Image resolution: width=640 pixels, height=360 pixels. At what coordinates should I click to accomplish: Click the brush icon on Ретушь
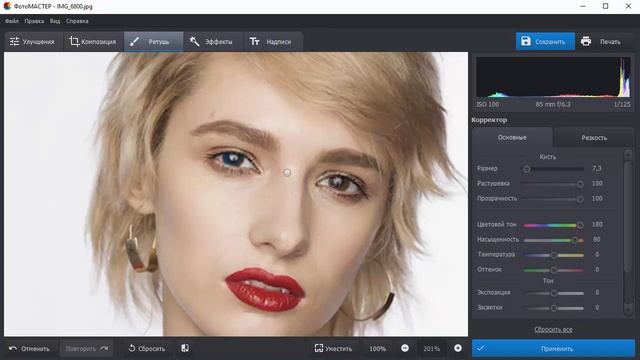pos(134,41)
